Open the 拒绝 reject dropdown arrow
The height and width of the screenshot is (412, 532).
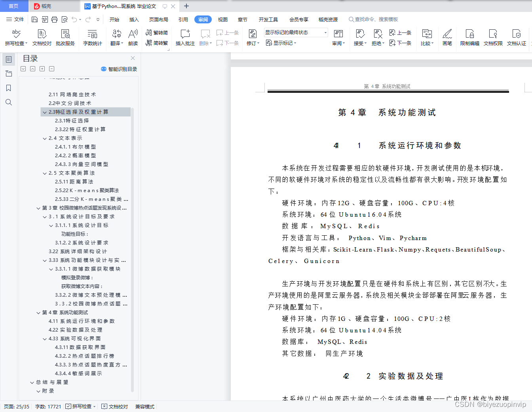click(x=383, y=44)
